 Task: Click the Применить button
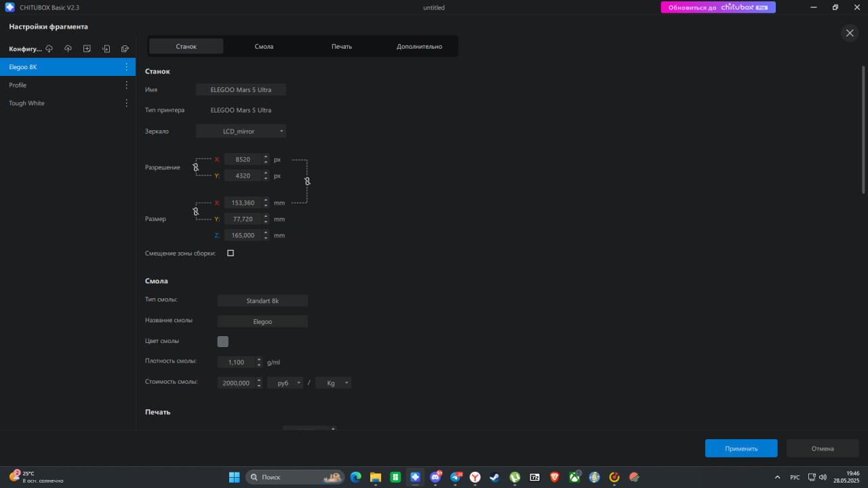741,448
